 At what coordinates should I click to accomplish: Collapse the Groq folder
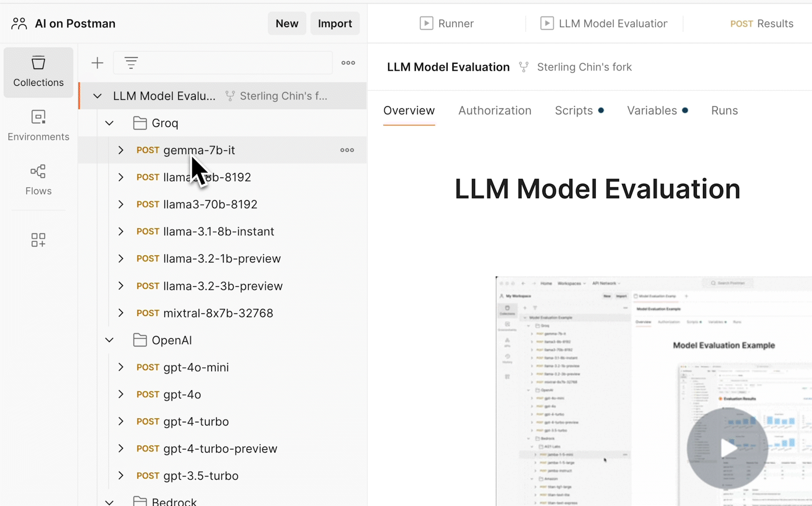(x=109, y=123)
